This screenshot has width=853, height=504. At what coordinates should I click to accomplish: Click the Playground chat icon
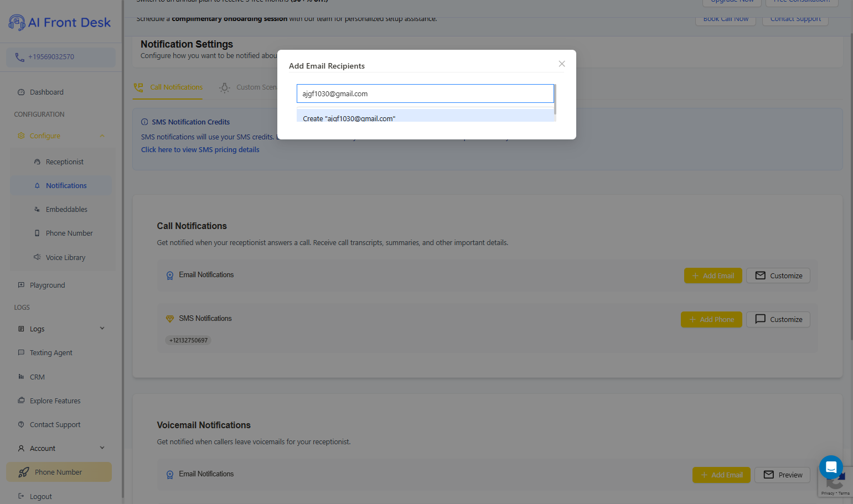(x=21, y=285)
